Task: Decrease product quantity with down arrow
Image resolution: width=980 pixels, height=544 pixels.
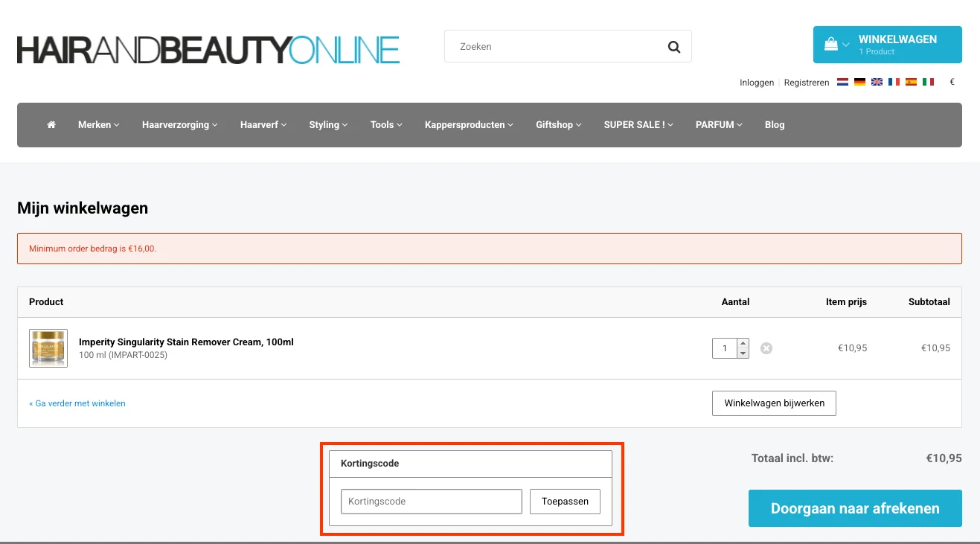Action: click(x=743, y=353)
